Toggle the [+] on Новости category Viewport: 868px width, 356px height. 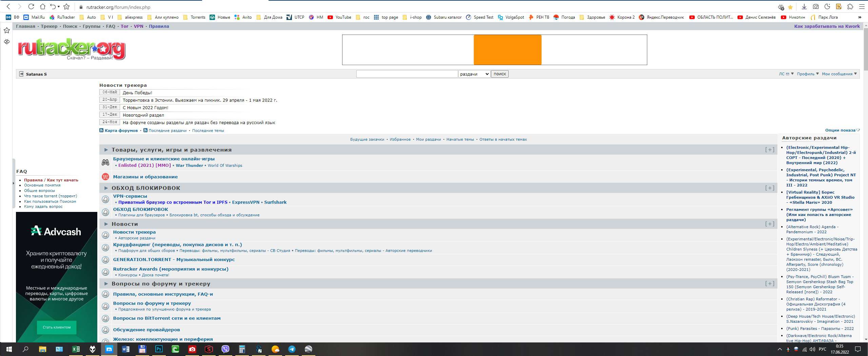coord(769,224)
